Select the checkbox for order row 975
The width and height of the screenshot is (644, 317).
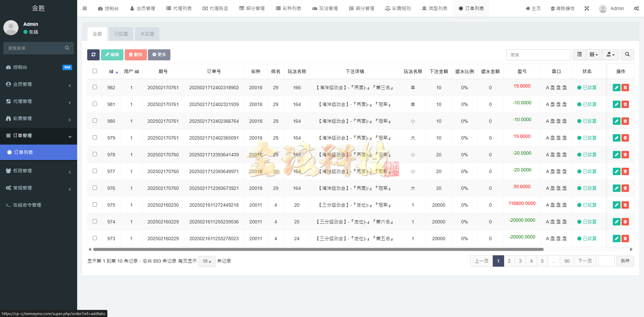(x=95, y=205)
